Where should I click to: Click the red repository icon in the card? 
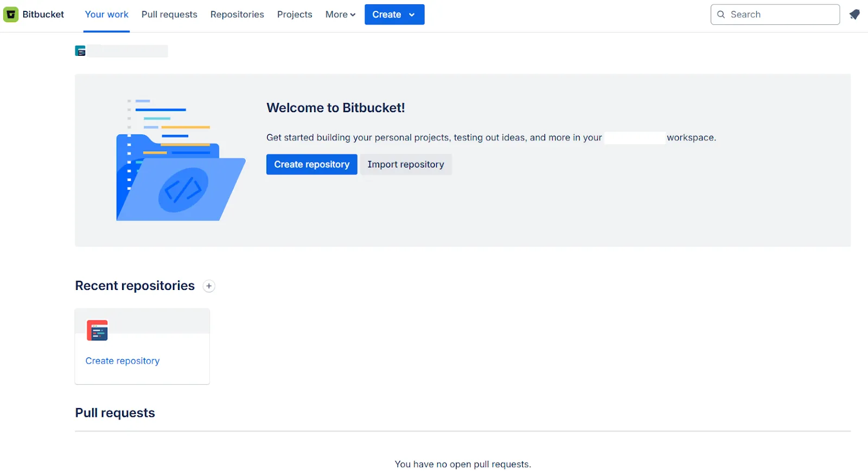click(97, 330)
